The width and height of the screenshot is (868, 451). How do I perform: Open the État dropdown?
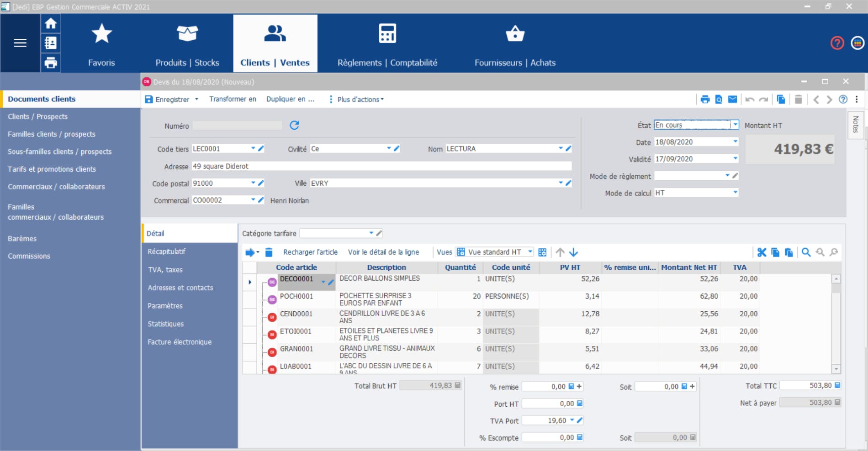(x=736, y=125)
